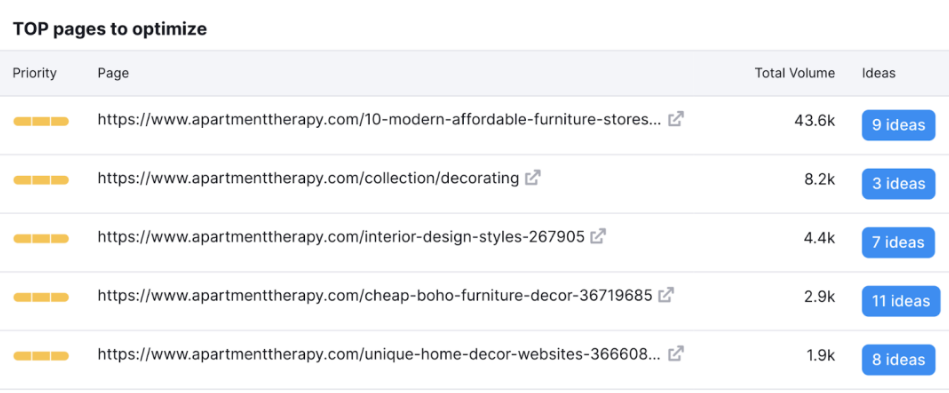Screen dimensions: 949x393
Task: View the 11 ideas button
Action: pyautogui.click(x=901, y=302)
